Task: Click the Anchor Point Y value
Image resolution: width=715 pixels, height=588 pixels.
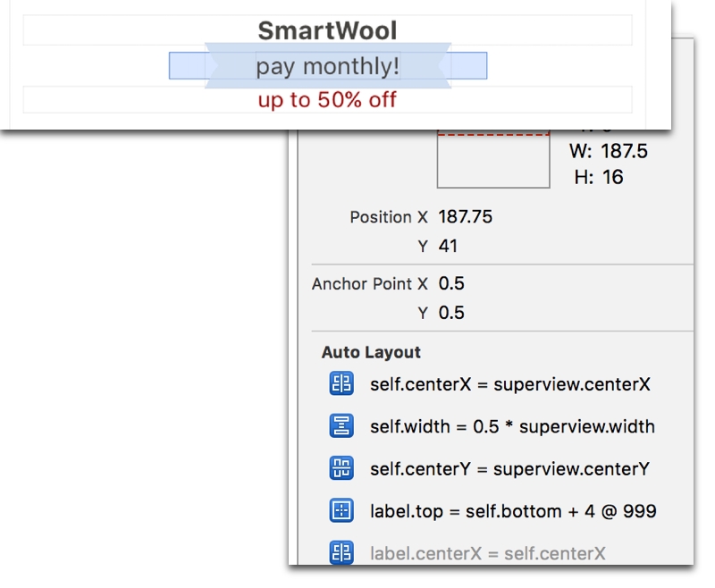Action: point(451,313)
